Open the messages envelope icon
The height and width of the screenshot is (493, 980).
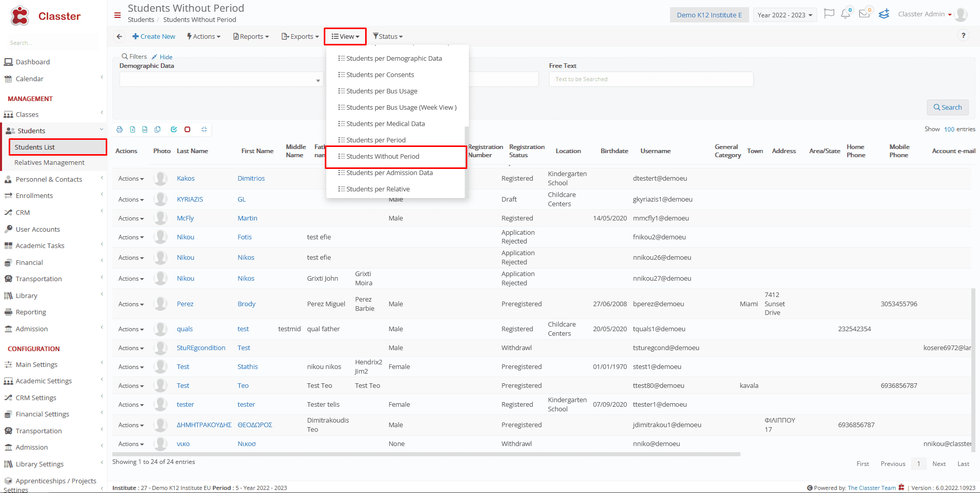pos(864,14)
